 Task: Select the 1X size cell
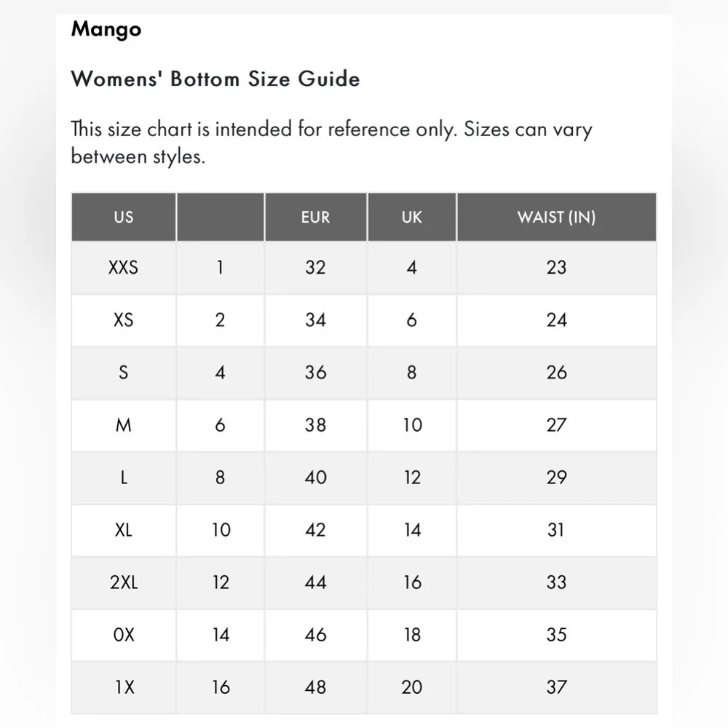(124, 687)
